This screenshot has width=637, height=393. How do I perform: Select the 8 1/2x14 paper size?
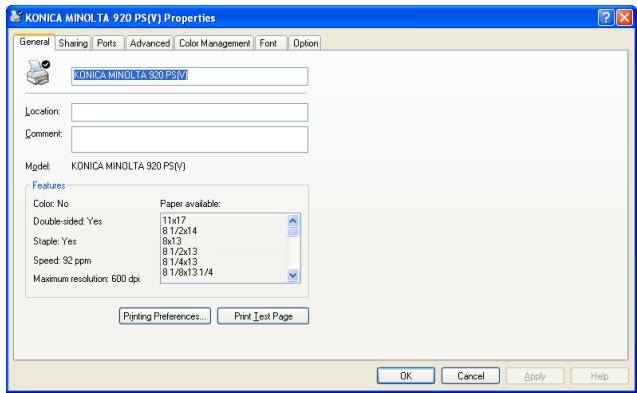point(180,231)
